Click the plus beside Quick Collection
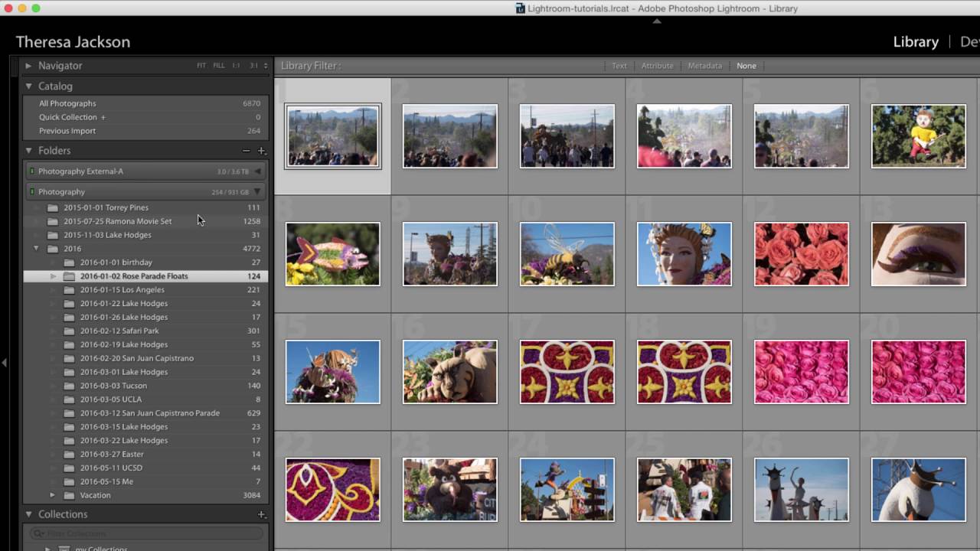 103,117
